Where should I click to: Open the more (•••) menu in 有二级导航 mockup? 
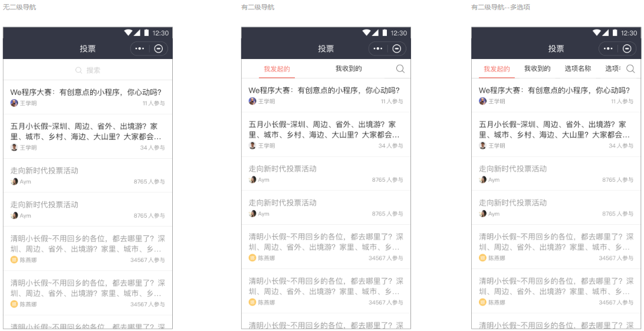378,49
